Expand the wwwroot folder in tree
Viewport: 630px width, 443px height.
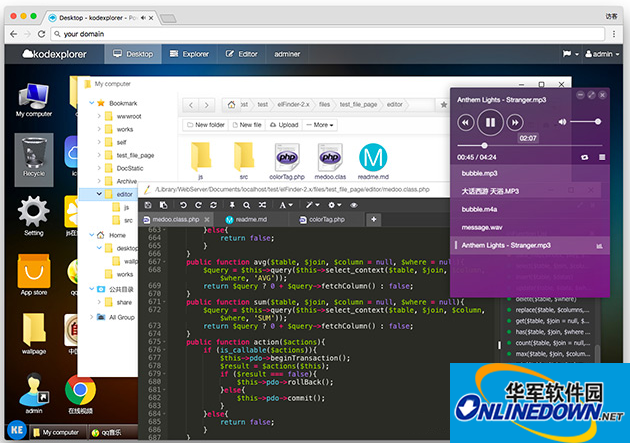coord(99,116)
